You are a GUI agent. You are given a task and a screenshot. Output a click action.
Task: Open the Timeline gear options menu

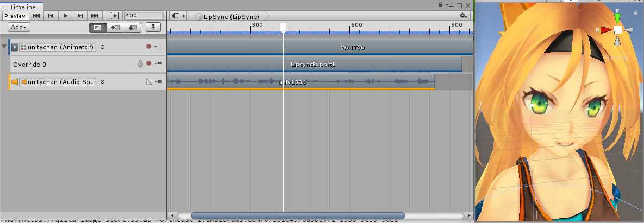(x=463, y=16)
